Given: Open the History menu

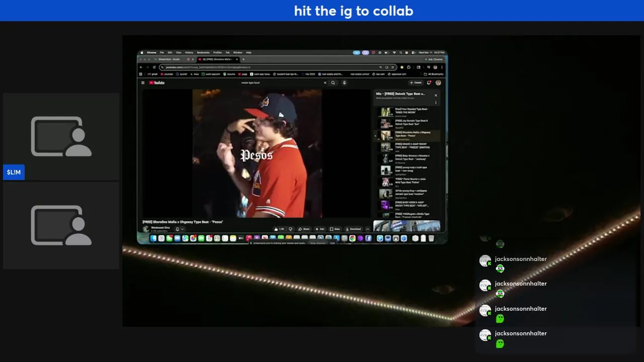Looking at the screenshot, I should click(x=189, y=52).
